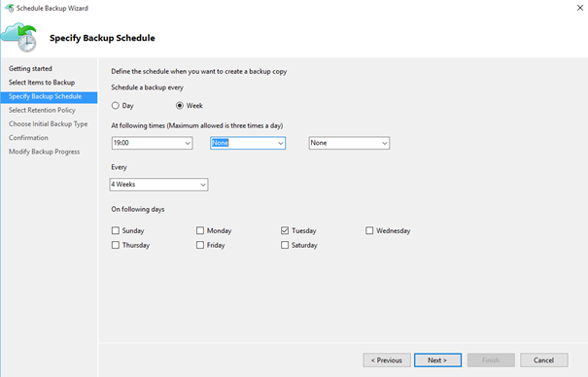Open Select Items to Backup step
The image size is (588, 377).
tap(42, 83)
